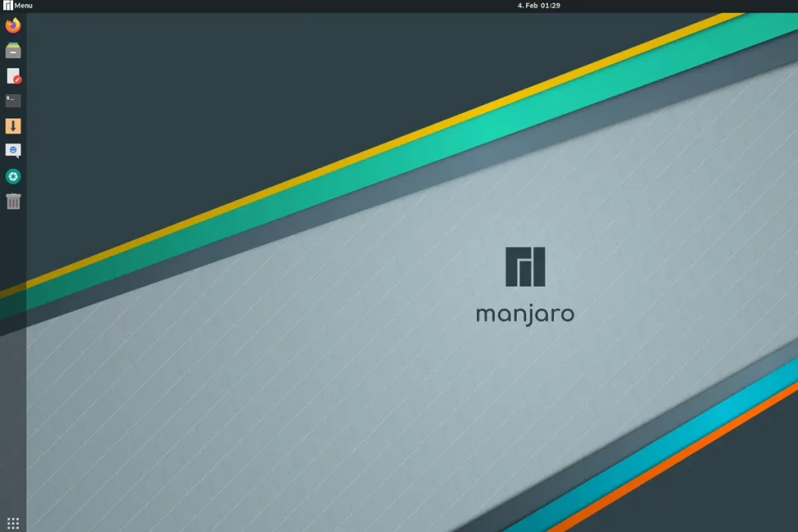Image resolution: width=798 pixels, height=532 pixels.
Task: Open the text editor icon with red pencil
Action: [13, 75]
